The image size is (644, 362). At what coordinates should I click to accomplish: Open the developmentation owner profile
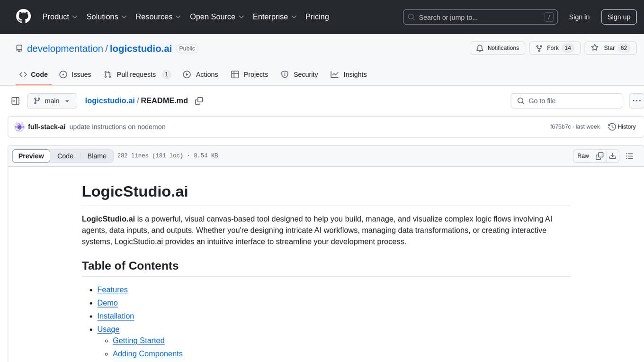click(x=65, y=48)
